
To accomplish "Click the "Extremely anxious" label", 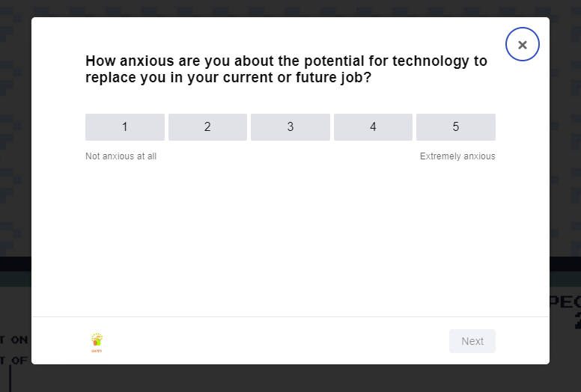I will [457, 156].
